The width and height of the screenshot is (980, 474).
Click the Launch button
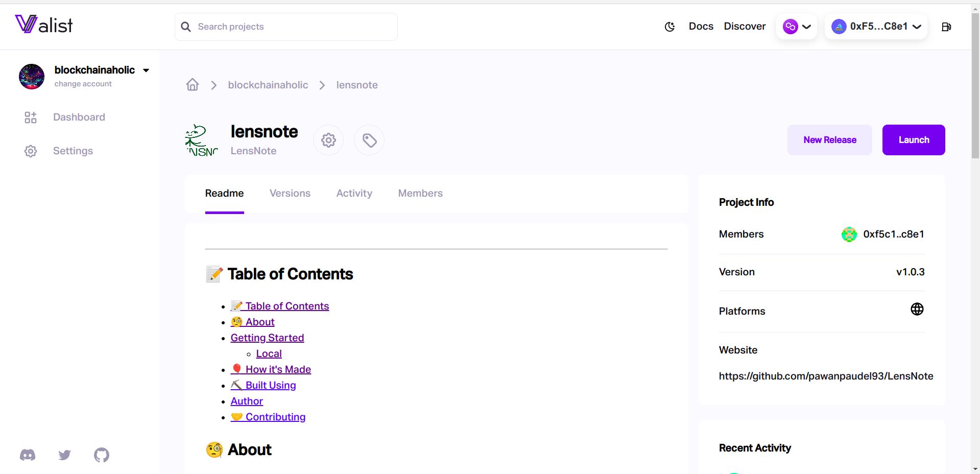pyautogui.click(x=914, y=140)
